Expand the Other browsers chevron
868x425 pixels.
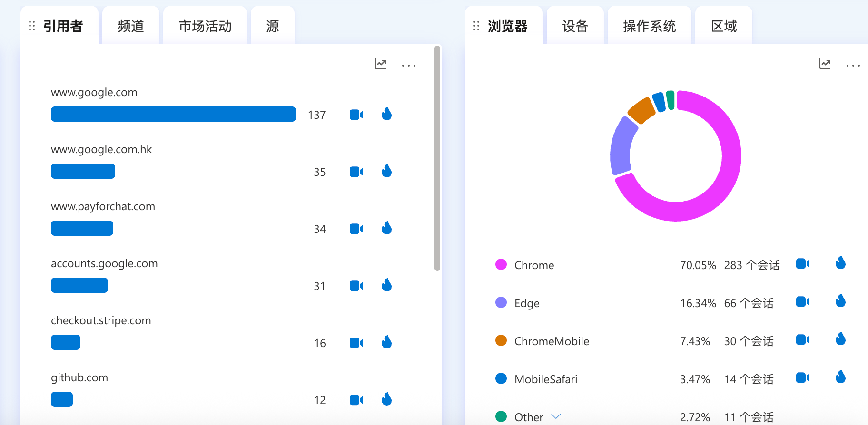(x=556, y=417)
